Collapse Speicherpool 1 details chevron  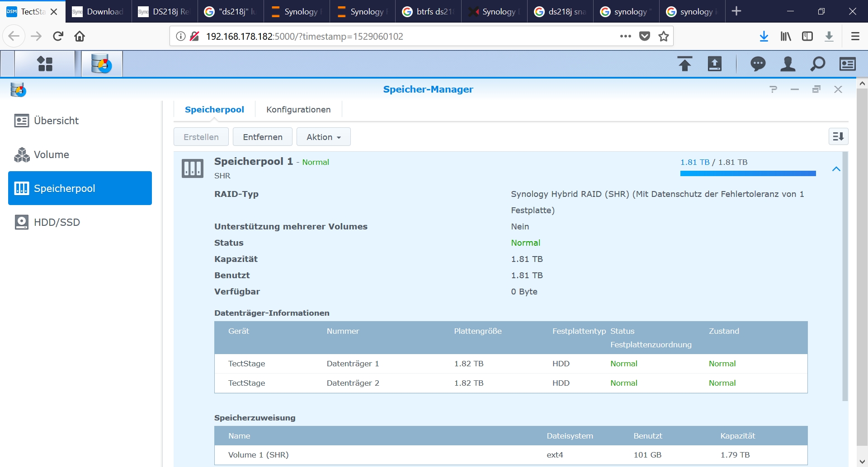[836, 169]
